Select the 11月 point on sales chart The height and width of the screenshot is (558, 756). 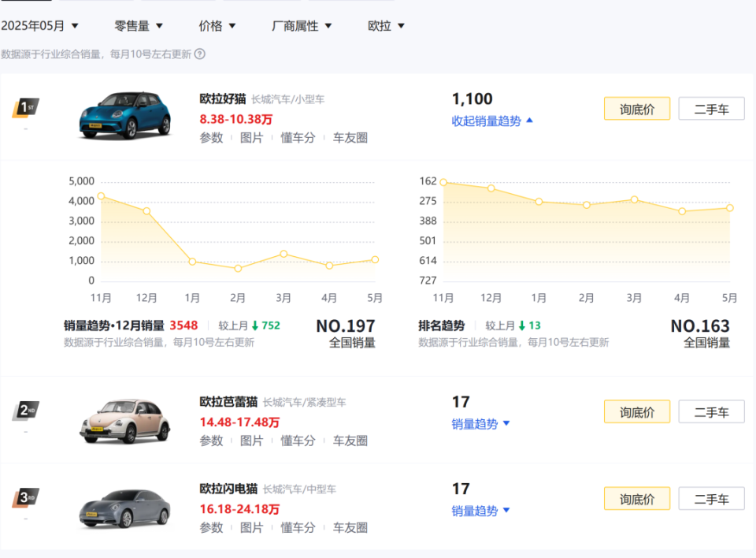tap(102, 196)
